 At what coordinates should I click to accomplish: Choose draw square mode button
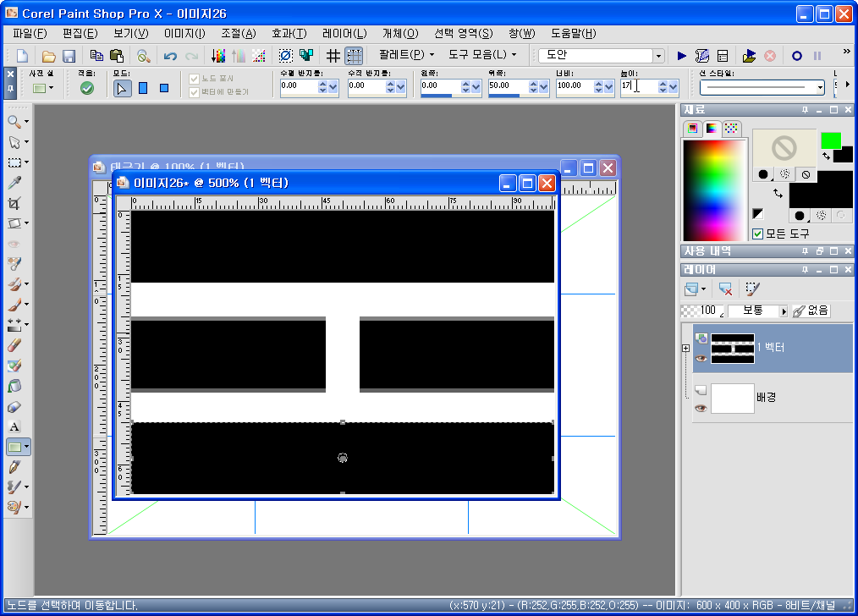coord(164,88)
